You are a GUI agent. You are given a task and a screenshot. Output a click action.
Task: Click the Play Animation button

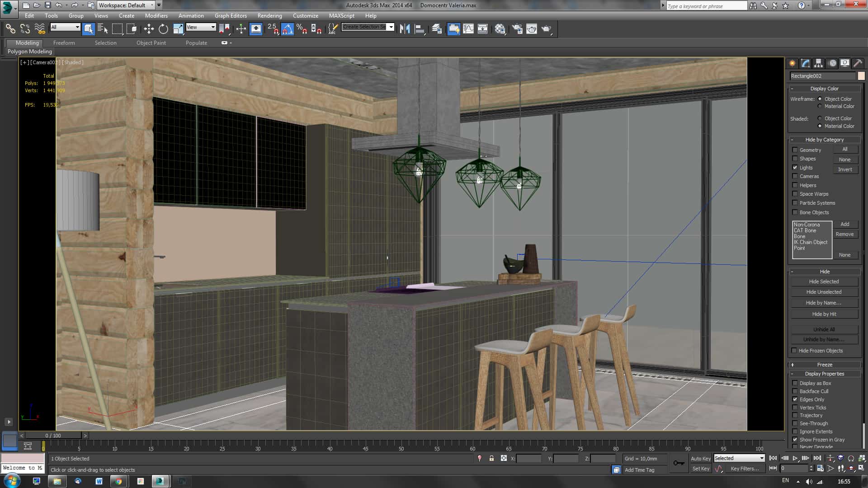tap(795, 458)
